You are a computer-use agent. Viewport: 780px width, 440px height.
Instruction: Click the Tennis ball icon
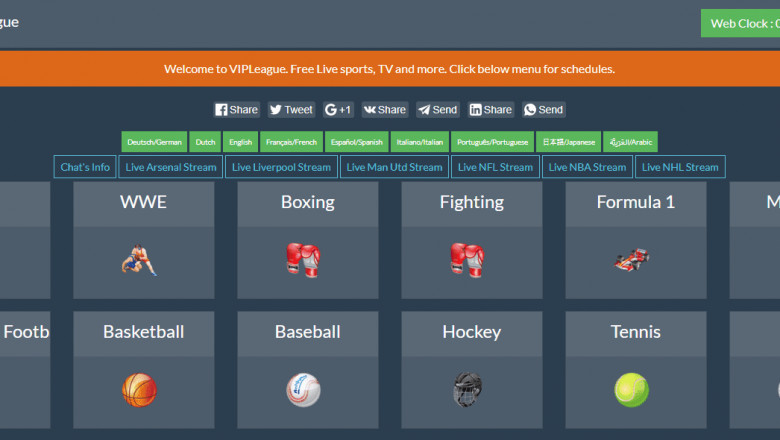click(x=631, y=390)
